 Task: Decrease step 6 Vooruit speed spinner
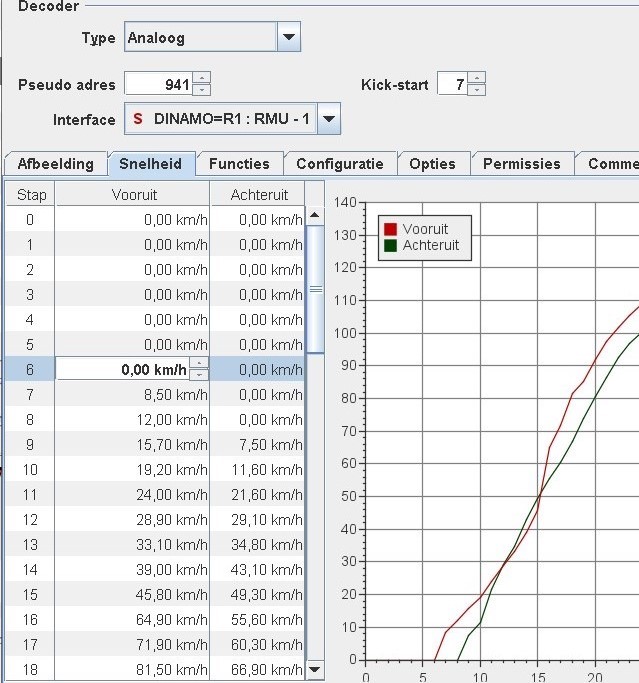(x=199, y=375)
